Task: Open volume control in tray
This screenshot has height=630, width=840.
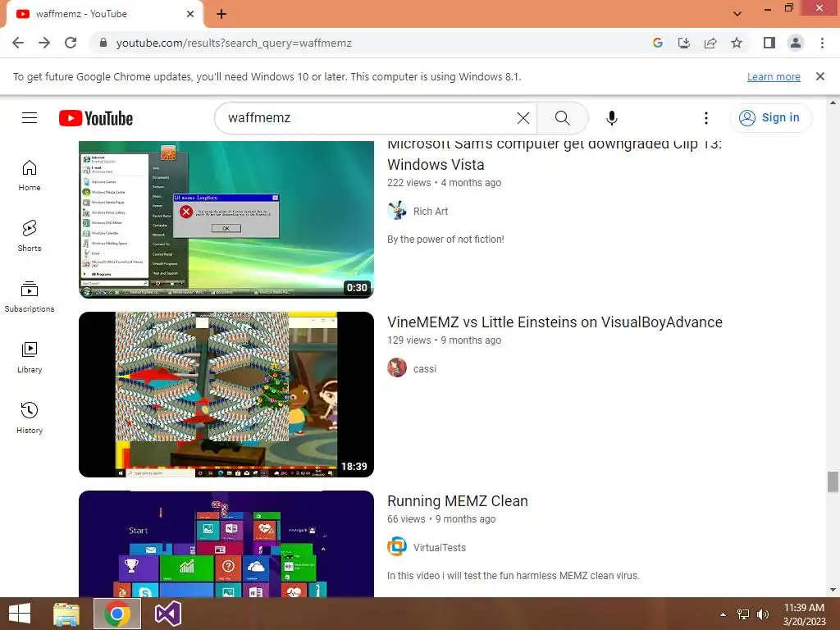Action: point(762,614)
